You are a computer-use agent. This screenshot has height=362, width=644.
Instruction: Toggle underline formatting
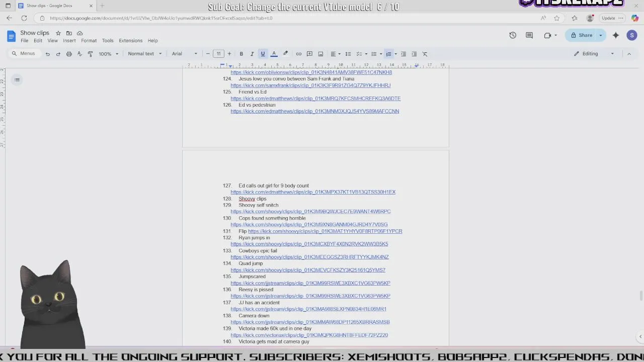coord(263,54)
